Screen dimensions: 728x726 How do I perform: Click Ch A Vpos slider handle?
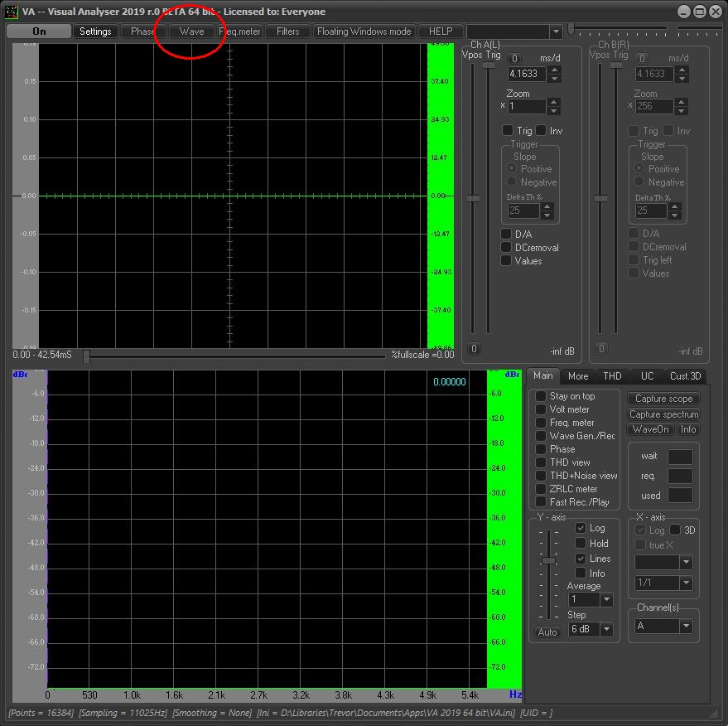[x=473, y=199]
